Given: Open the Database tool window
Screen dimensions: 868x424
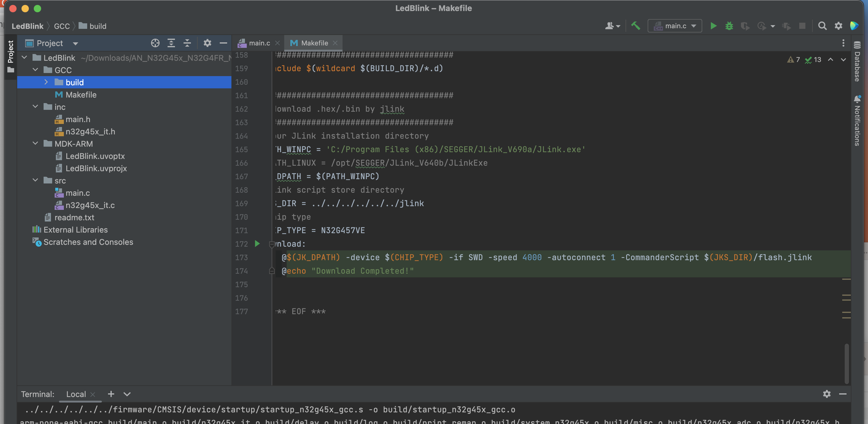Looking at the screenshot, I should 858,61.
